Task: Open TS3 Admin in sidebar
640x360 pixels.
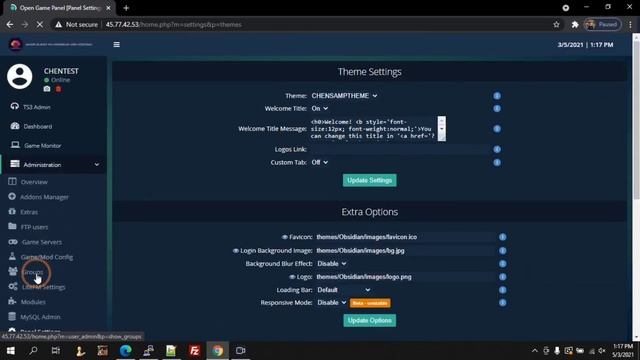Action: pyautogui.click(x=31, y=107)
